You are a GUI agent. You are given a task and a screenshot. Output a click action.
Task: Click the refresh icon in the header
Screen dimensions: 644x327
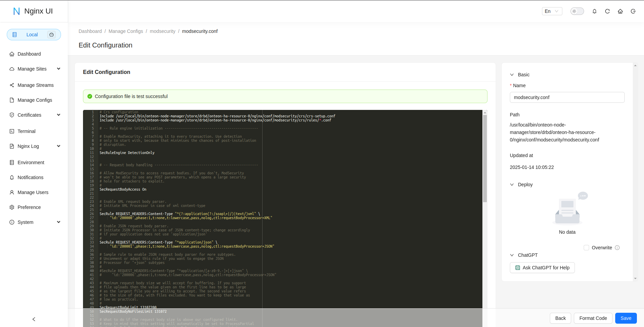pyautogui.click(x=607, y=11)
